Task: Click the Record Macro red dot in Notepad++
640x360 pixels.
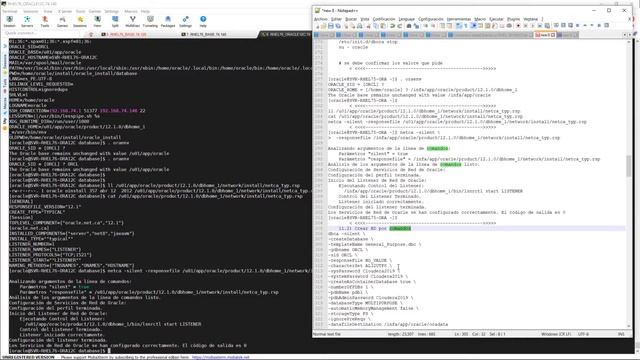Action: (x=518, y=26)
